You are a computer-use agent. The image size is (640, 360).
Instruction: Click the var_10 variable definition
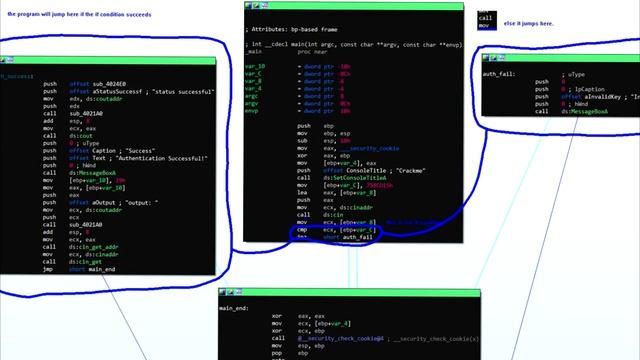pyautogui.click(x=298, y=66)
